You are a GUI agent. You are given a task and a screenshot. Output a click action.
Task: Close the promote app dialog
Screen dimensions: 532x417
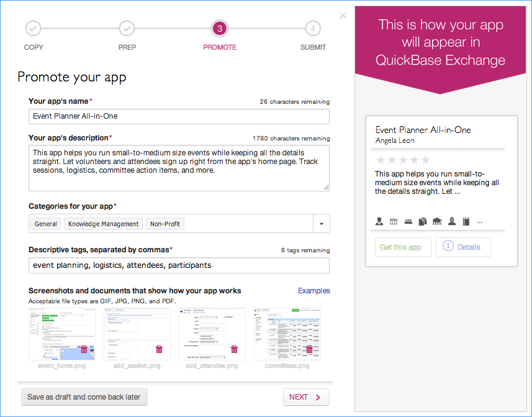tap(343, 16)
